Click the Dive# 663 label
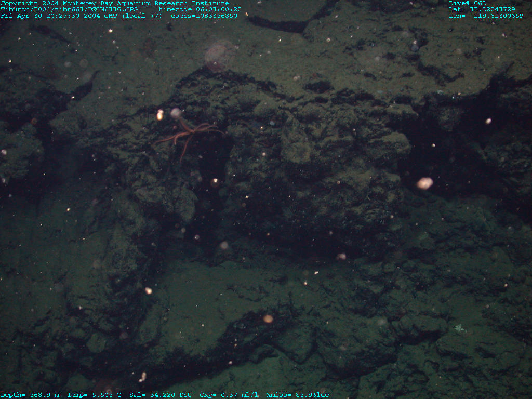The image size is (532, 399). (x=468, y=3)
